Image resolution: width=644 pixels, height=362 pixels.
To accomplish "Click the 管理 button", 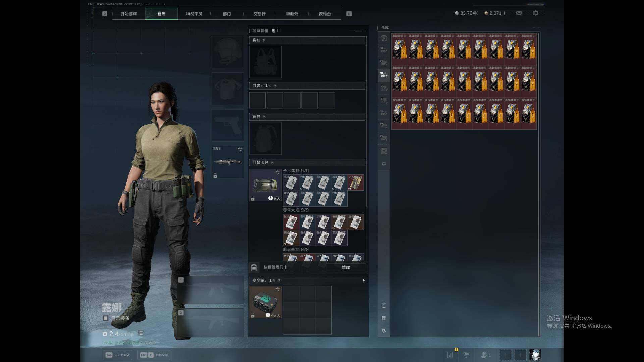I will [345, 267].
